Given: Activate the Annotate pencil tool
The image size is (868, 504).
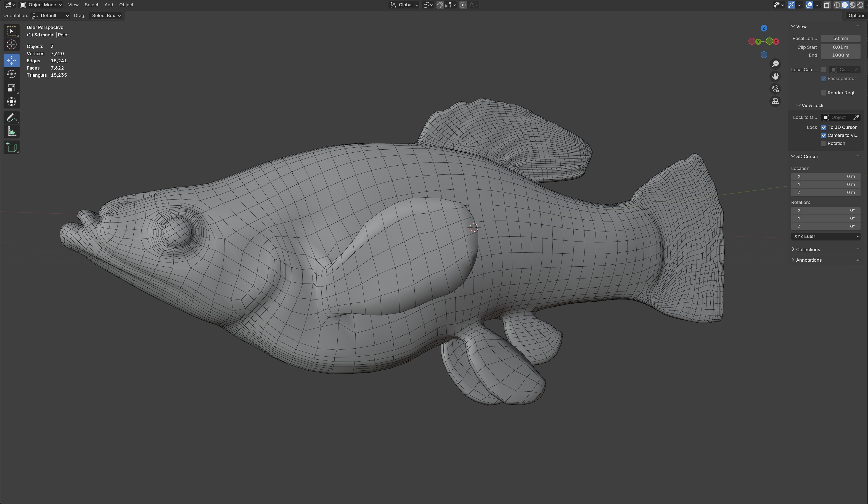Looking at the screenshot, I should (x=11, y=118).
